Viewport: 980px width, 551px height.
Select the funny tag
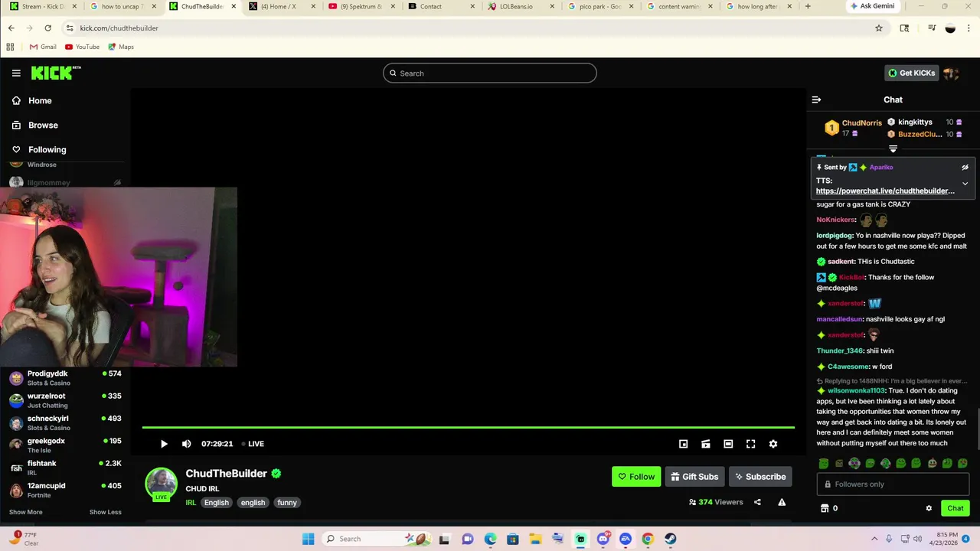click(x=287, y=503)
